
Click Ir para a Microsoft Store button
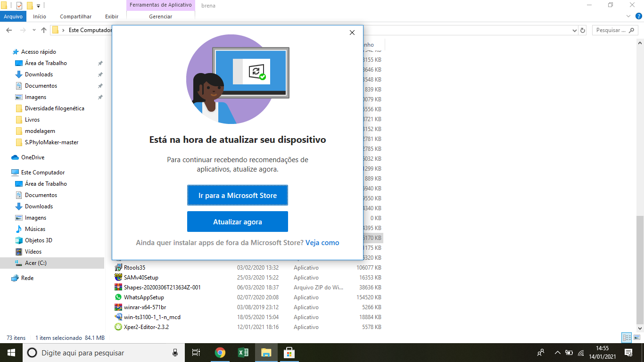(238, 195)
